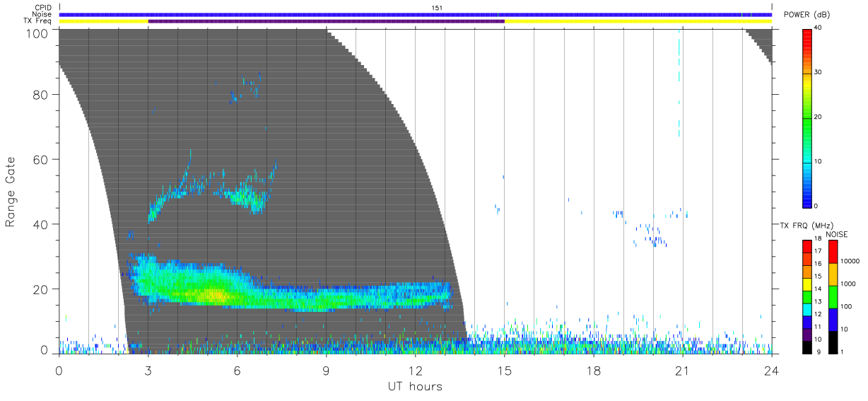
Task: Select the 10000 label in noise legend
Action: (x=852, y=261)
